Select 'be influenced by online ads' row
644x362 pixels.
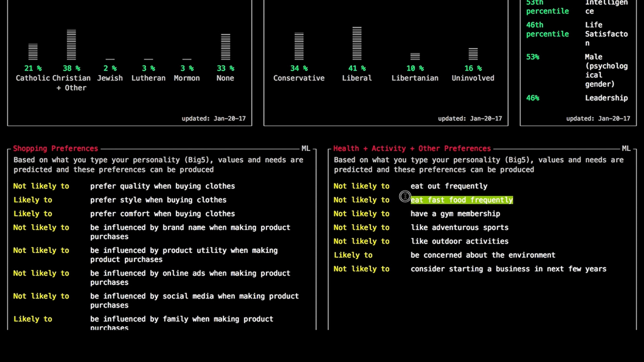coord(190,278)
